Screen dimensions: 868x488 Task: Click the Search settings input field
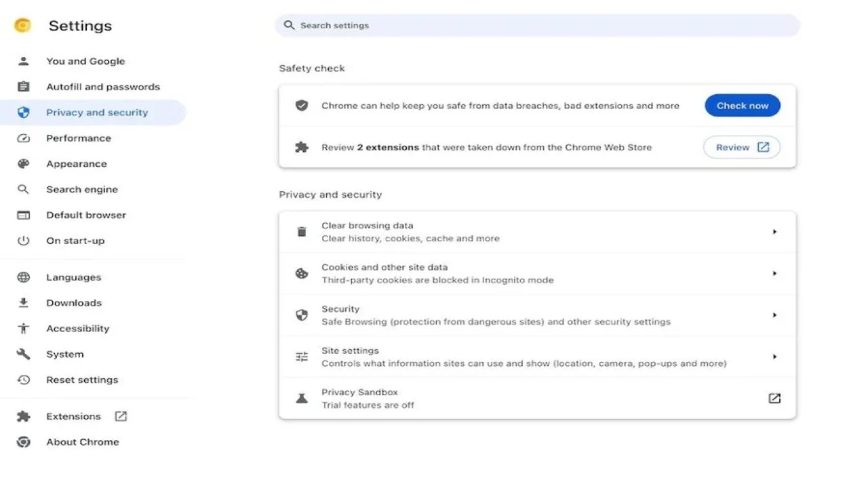[x=537, y=26]
